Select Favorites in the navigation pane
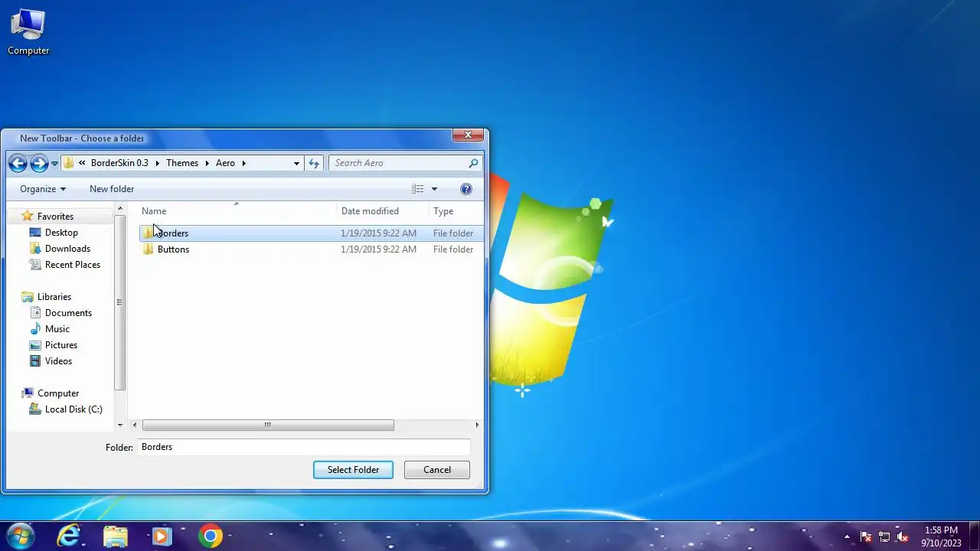 pyautogui.click(x=55, y=217)
